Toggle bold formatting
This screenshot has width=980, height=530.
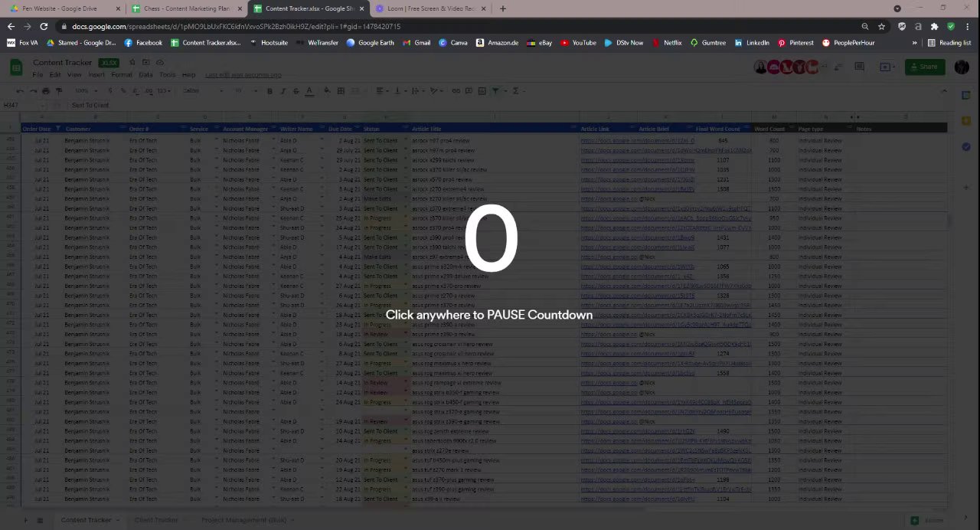[269, 90]
